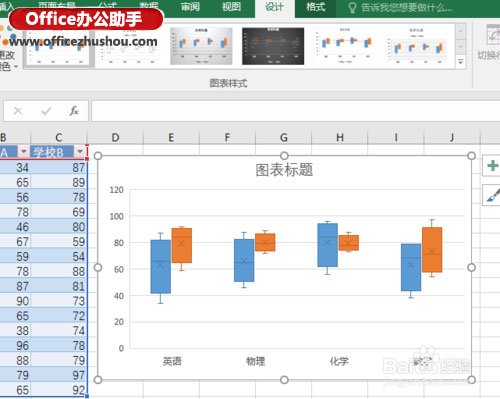This screenshot has height=399, width=500.
Task: Click the cell with value 90
Action: pos(15,301)
